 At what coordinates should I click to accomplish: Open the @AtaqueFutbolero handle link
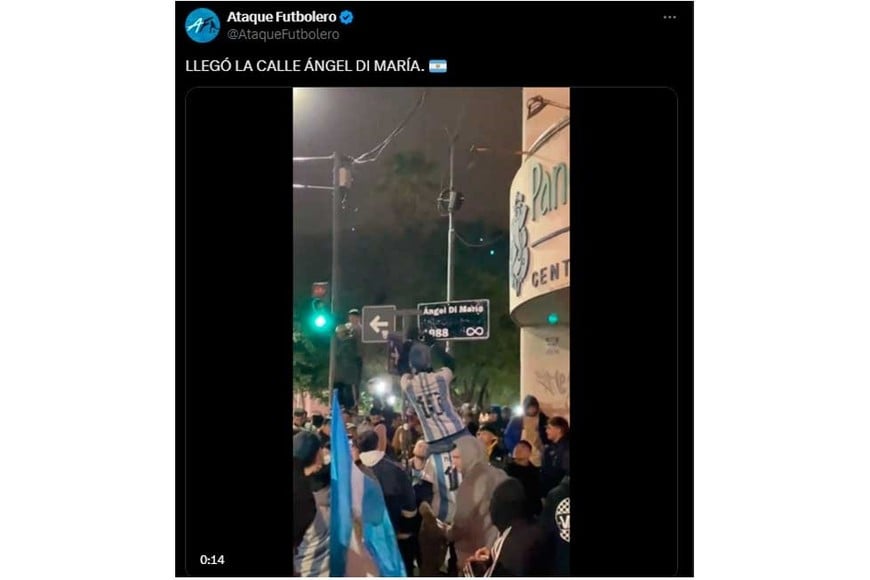283,34
